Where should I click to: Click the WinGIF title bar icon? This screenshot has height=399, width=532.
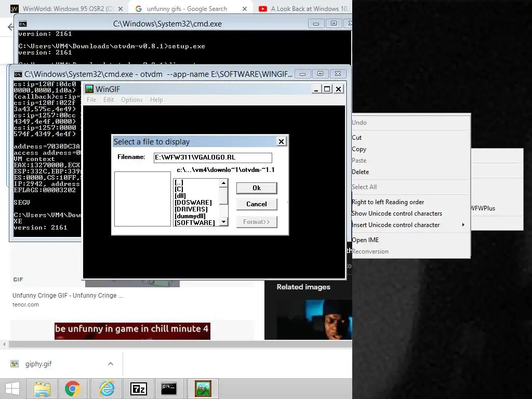(89, 89)
